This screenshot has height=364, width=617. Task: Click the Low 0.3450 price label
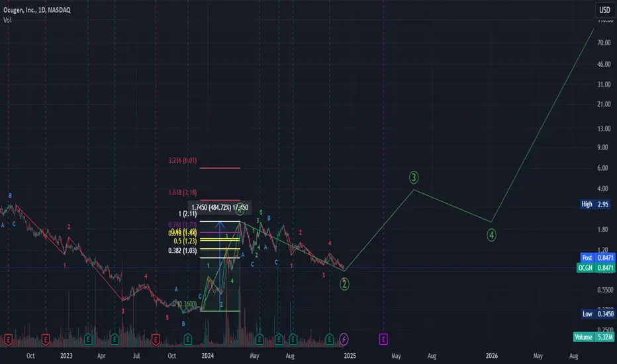pos(598,314)
